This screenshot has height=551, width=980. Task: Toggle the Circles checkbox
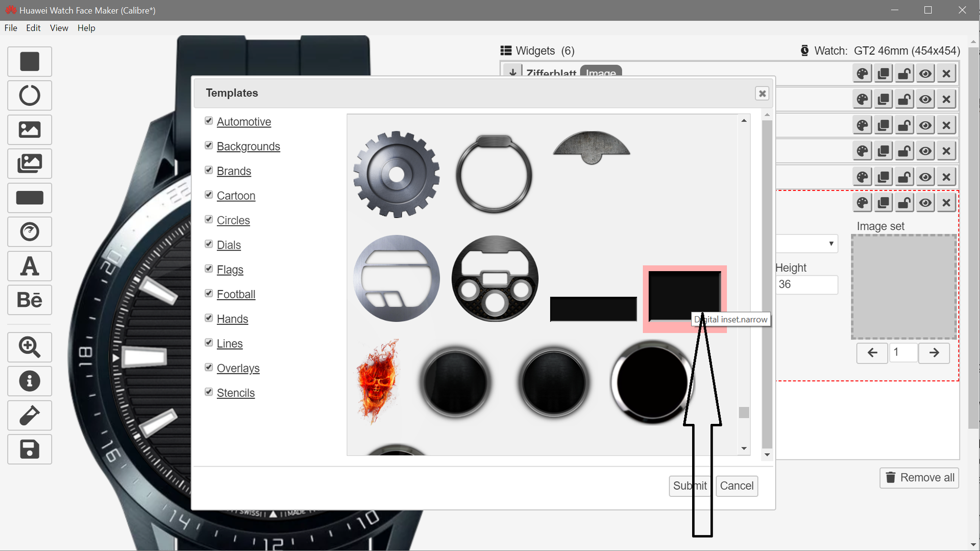(x=209, y=219)
